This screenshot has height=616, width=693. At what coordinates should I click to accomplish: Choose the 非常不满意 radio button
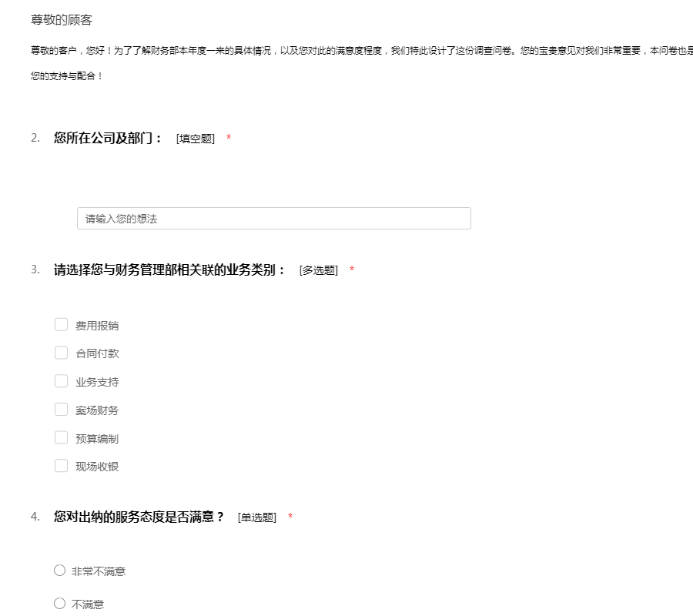coord(60,571)
